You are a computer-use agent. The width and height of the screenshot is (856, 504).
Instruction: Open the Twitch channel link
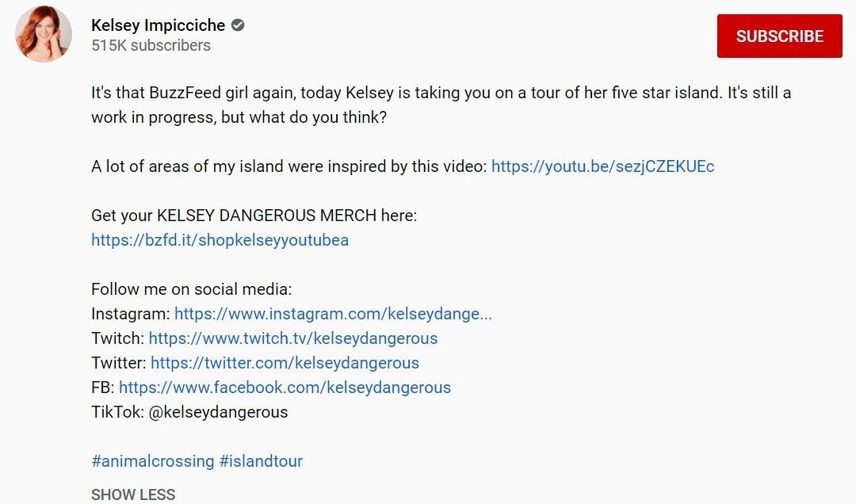click(292, 338)
